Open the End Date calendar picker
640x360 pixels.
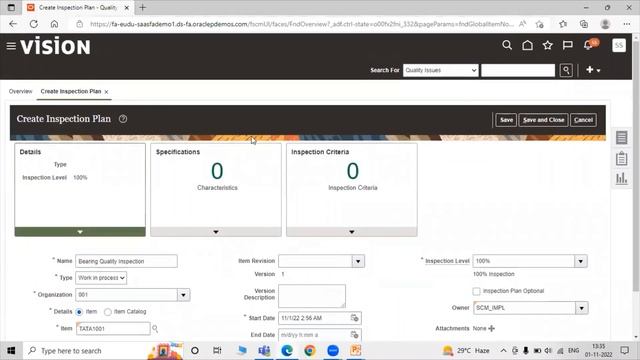pyautogui.click(x=355, y=335)
